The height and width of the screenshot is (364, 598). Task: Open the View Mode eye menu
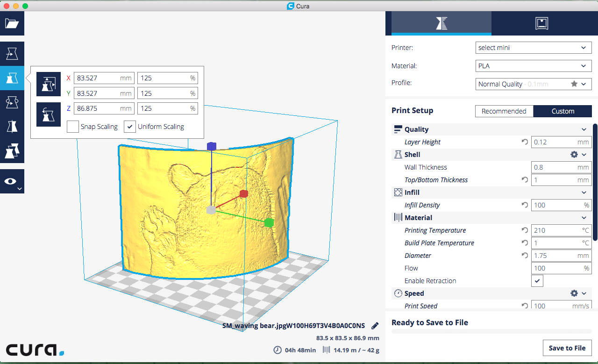tap(12, 181)
